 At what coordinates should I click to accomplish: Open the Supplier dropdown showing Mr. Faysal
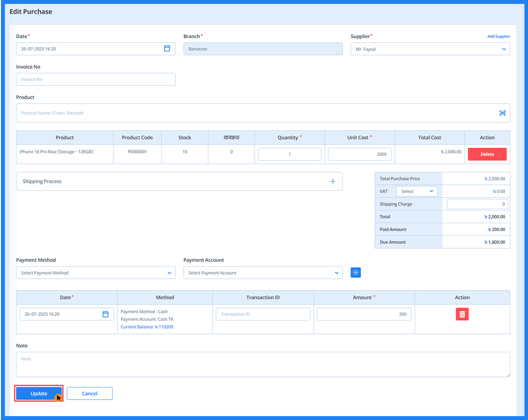[x=430, y=49]
